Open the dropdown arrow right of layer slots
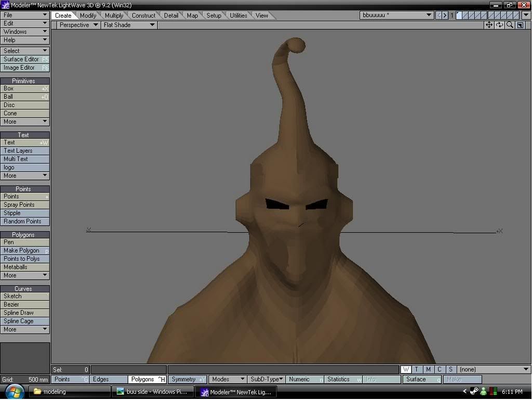Screen dimensions: 532x400 tap(526, 15)
